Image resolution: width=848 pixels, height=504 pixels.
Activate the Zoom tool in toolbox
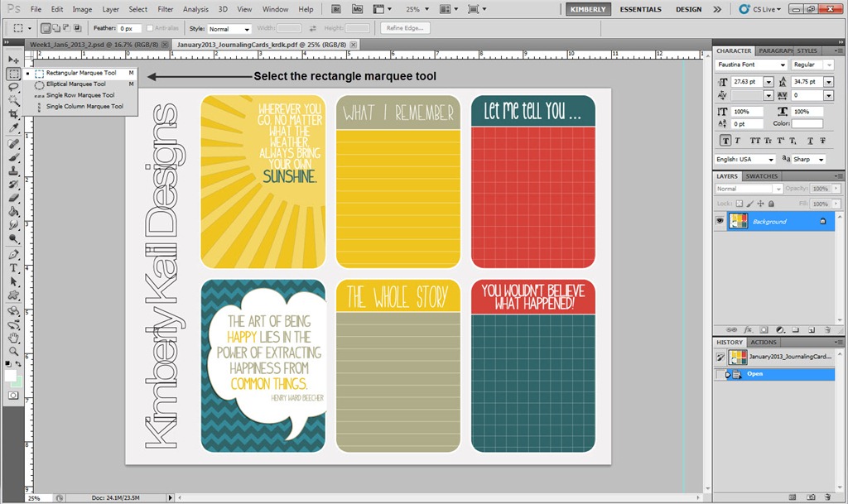tap(14, 351)
